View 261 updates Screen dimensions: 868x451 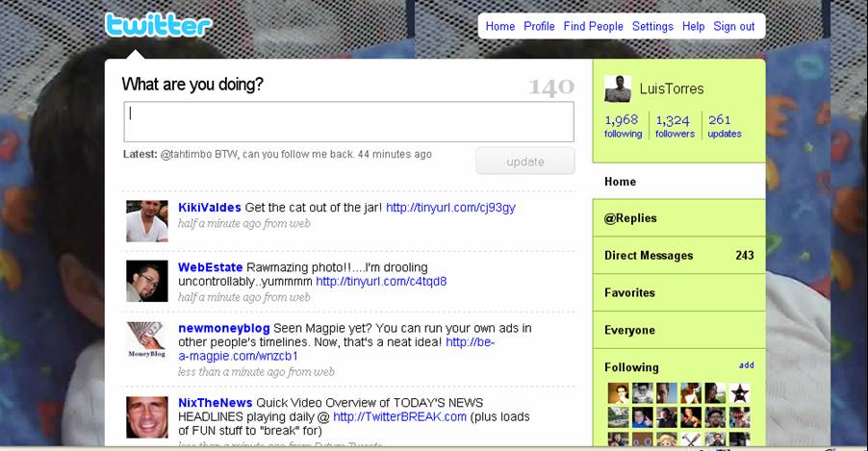[724, 126]
